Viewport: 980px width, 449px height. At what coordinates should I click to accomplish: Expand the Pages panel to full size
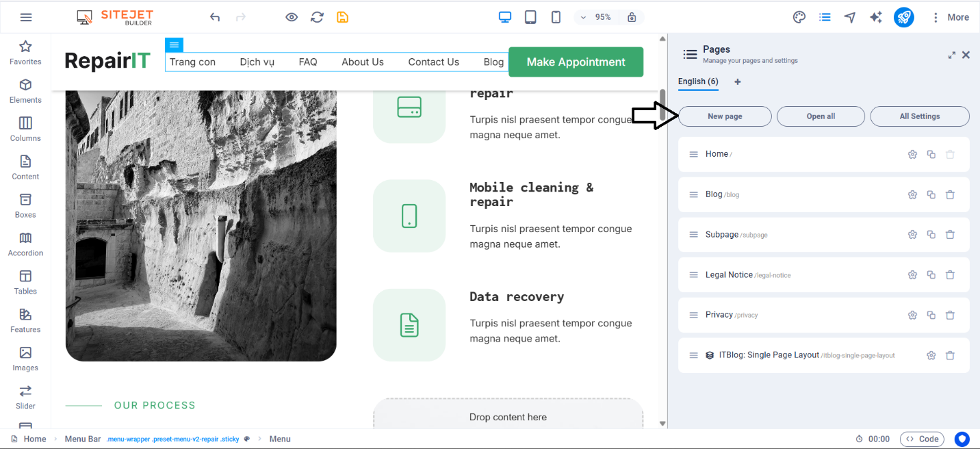[951, 55]
